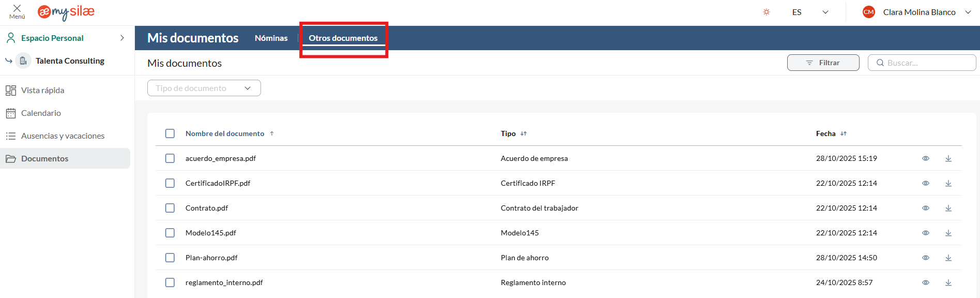Download reglamento_interno.pdf file

coord(948,282)
